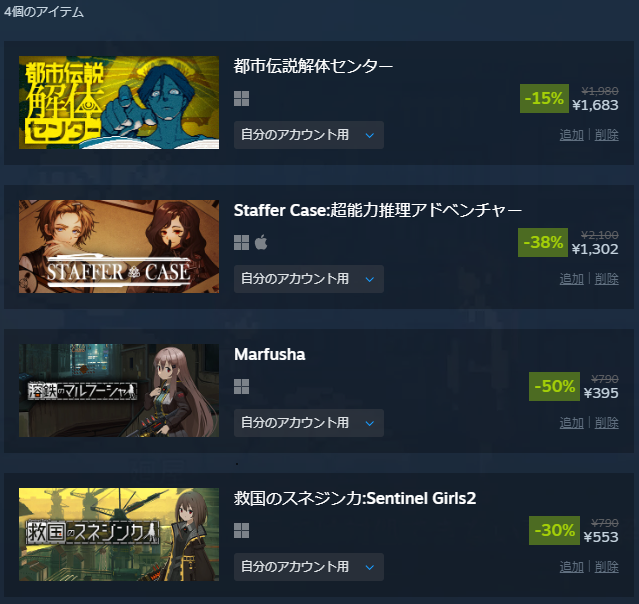Expand the 自分のアカウント用 dropdown for Staffer Case
Viewport: 639px width, 604px height.
pyautogui.click(x=308, y=279)
